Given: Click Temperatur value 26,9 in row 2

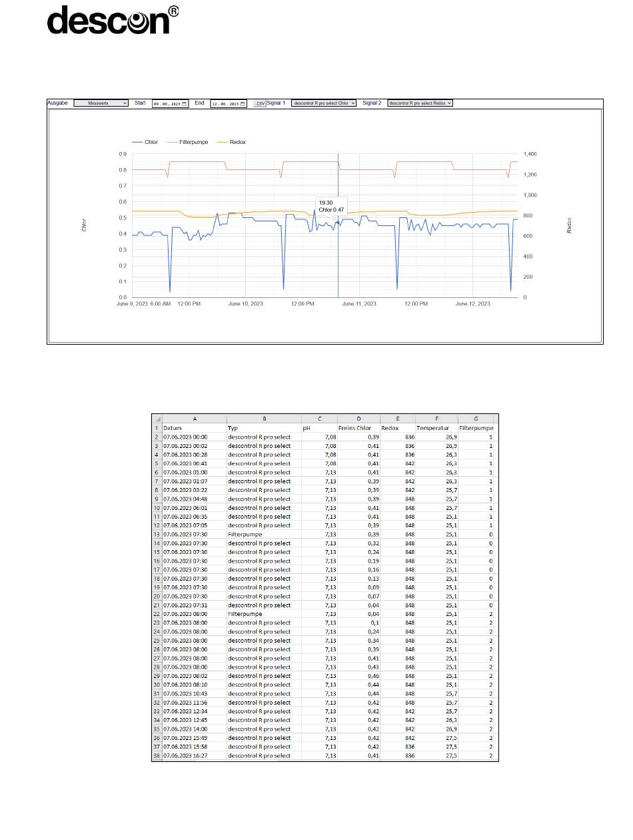Looking at the screenshot, I should pos(436,437).
